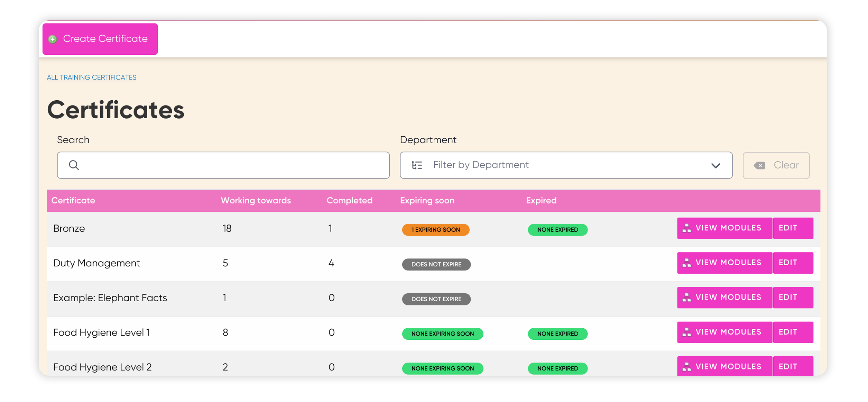Click Working towards value 8, Food Hygiene Level 1

pyautogui.click(x=225, y=332)
